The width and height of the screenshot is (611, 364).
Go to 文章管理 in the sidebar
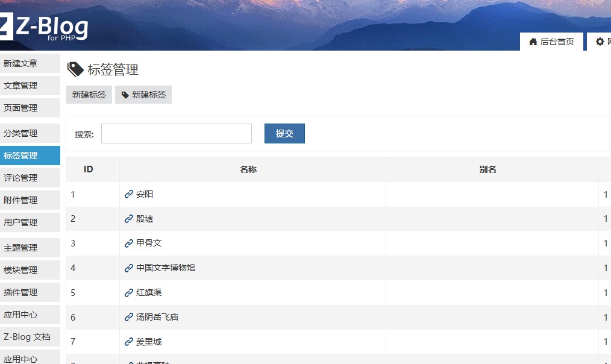30,86
